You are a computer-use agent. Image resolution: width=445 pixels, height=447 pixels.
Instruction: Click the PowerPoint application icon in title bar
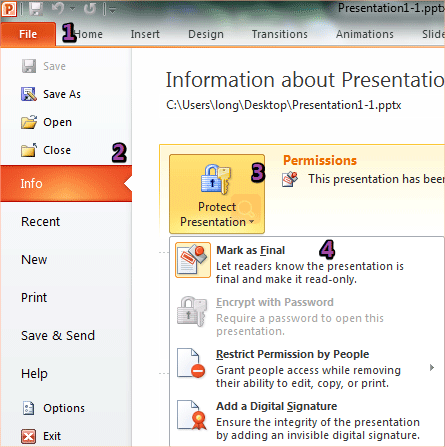click(9, 9)
